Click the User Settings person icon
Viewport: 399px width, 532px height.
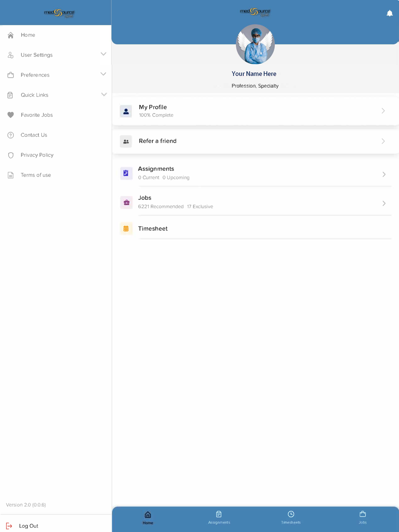pyautogui.click(x=11, y=55)
